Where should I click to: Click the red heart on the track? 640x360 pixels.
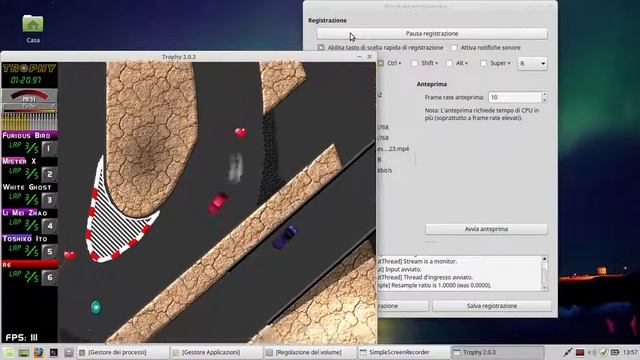[x=240, y=132]
